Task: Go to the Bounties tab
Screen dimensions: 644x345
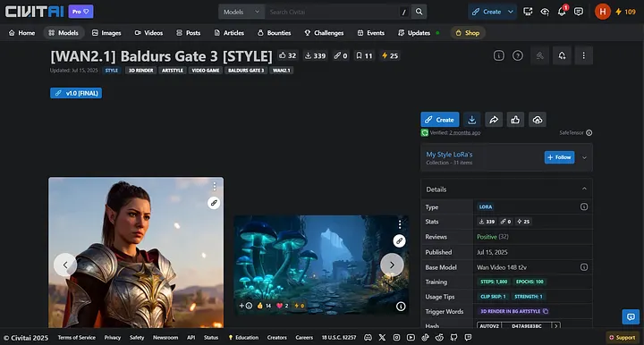Action: [x=274, y=33]
